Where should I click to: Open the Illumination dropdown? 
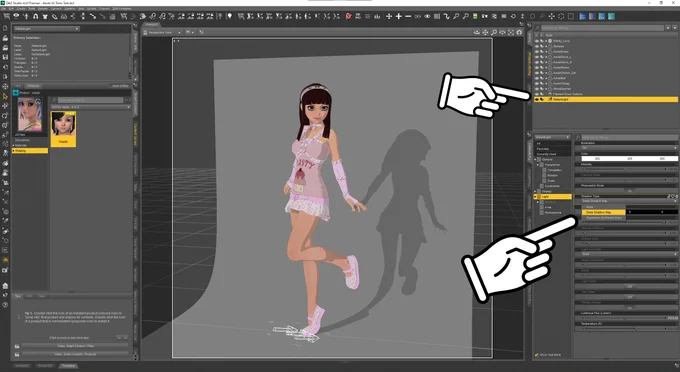click(629, 148)
